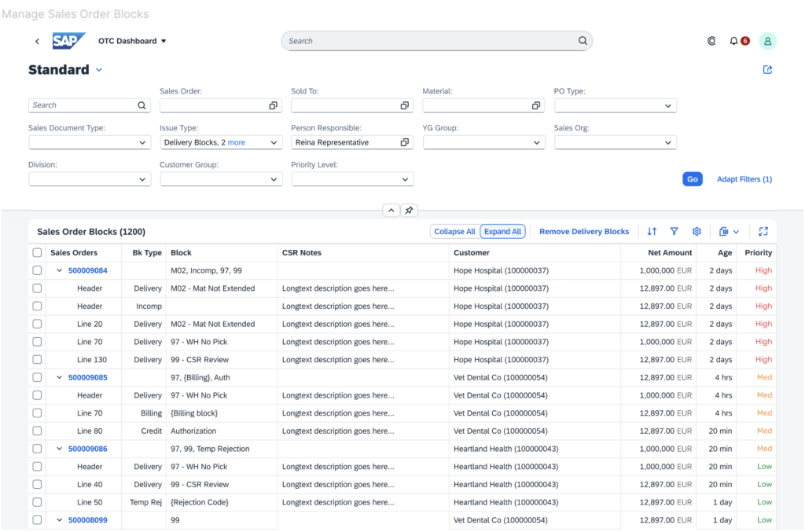
Task: Open the user profile avatar
Action: point(767,41)
